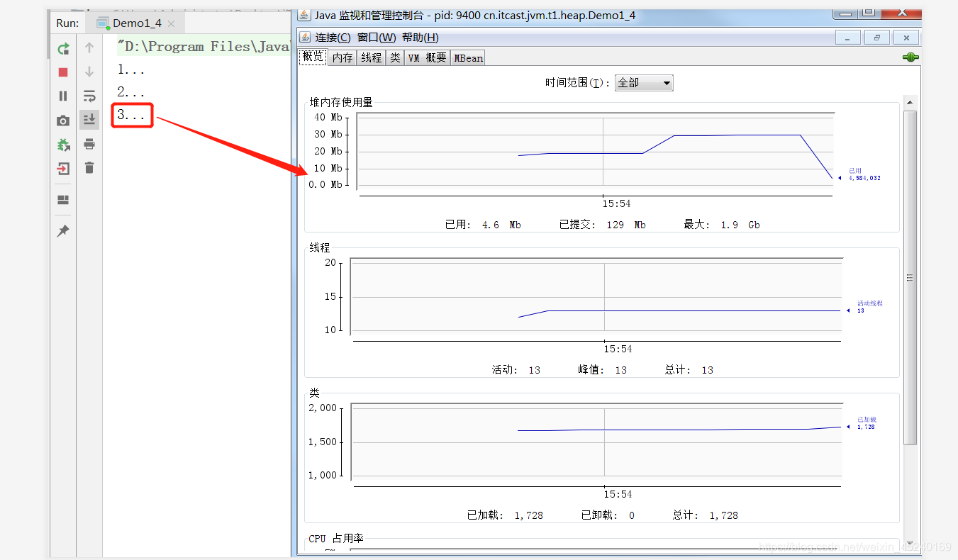Toggle soft-wrap in console toolbar
The image size is (958, 560).
coord(89,96)
